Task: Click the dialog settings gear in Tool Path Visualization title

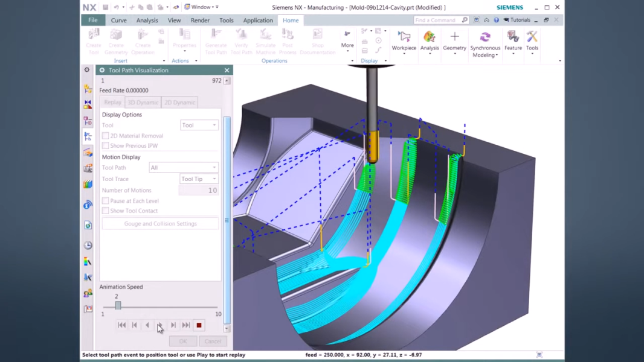Action: pos(102,70)
